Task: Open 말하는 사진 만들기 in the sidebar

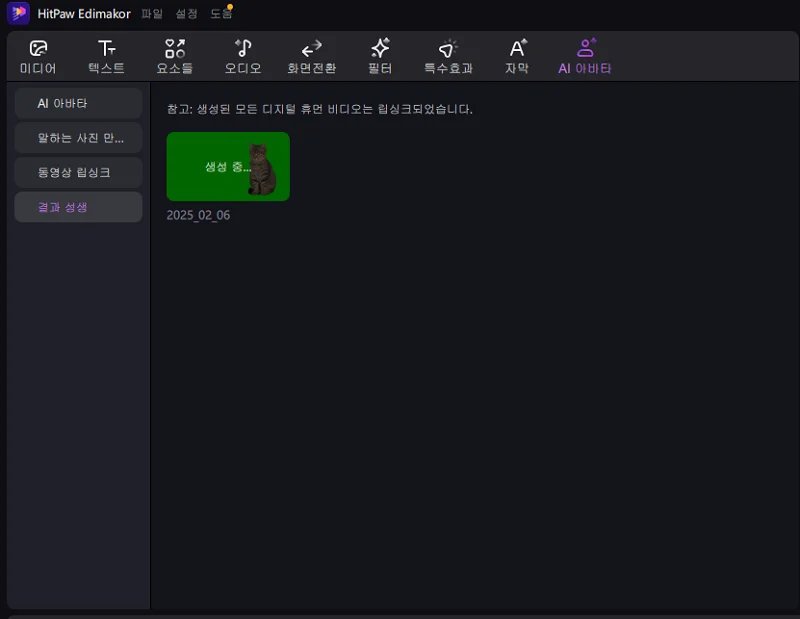Action: [x=77, y=137]
